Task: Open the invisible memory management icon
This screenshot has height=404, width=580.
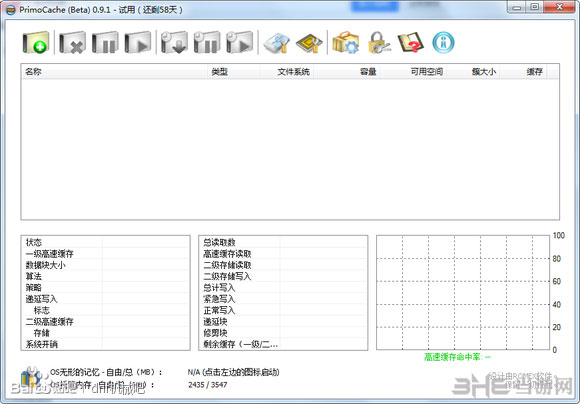Action: [309, 43]
